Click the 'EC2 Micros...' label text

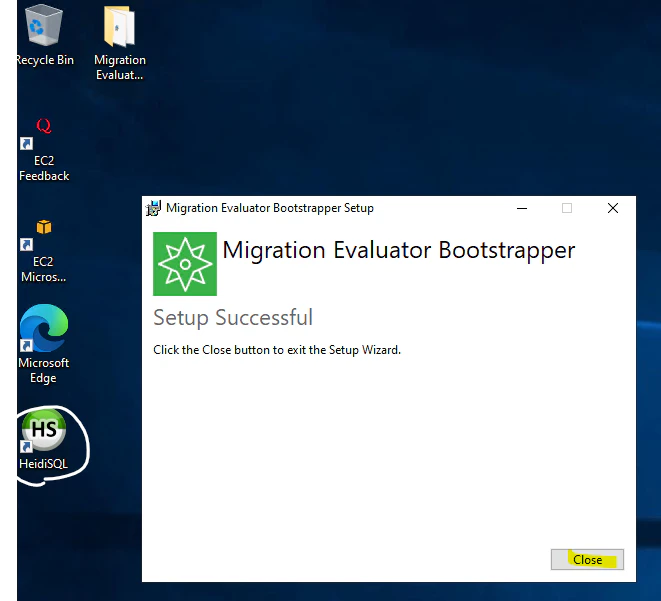pos(43,269)
